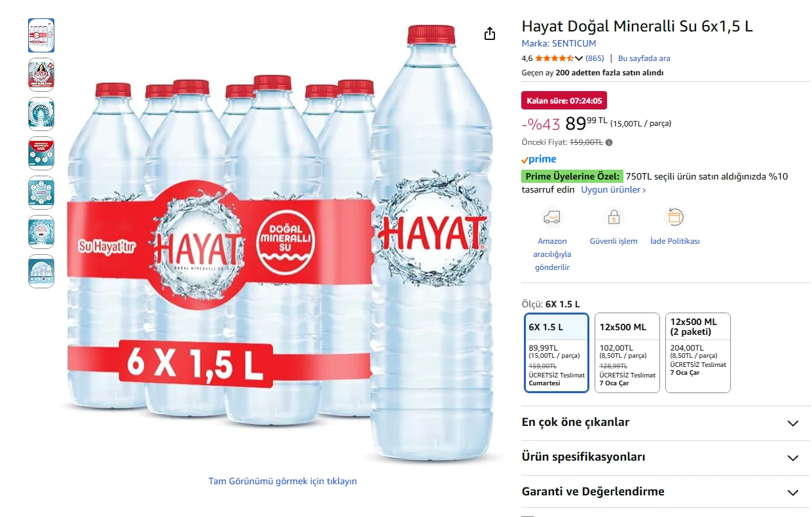Expand the En çok öne çıkanlar section

pos(665,423)
